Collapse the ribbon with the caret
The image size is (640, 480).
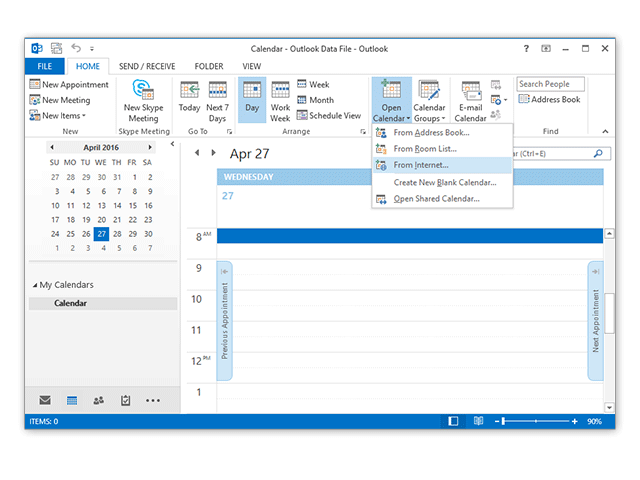click(605, 131)
